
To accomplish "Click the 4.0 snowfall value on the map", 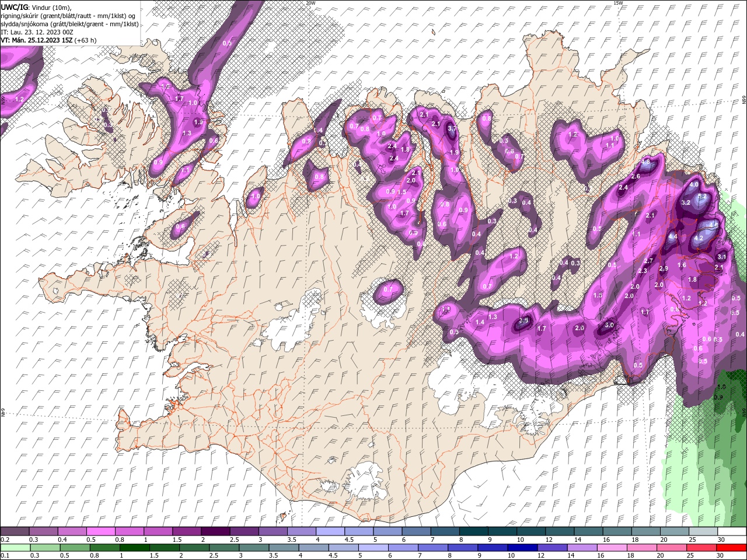I will click(694, 185).
